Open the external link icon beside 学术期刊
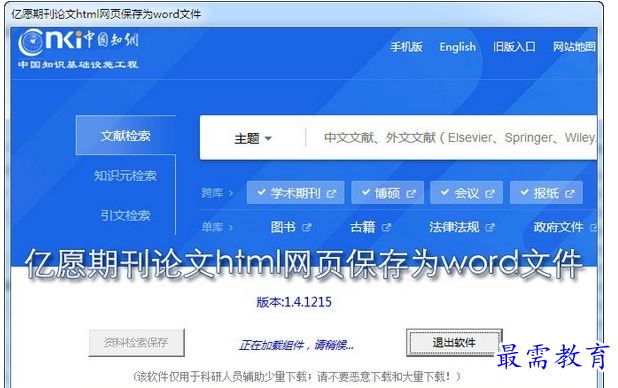Screen dimensions: 618x388 pyautogui.click(x=331, y=194)
